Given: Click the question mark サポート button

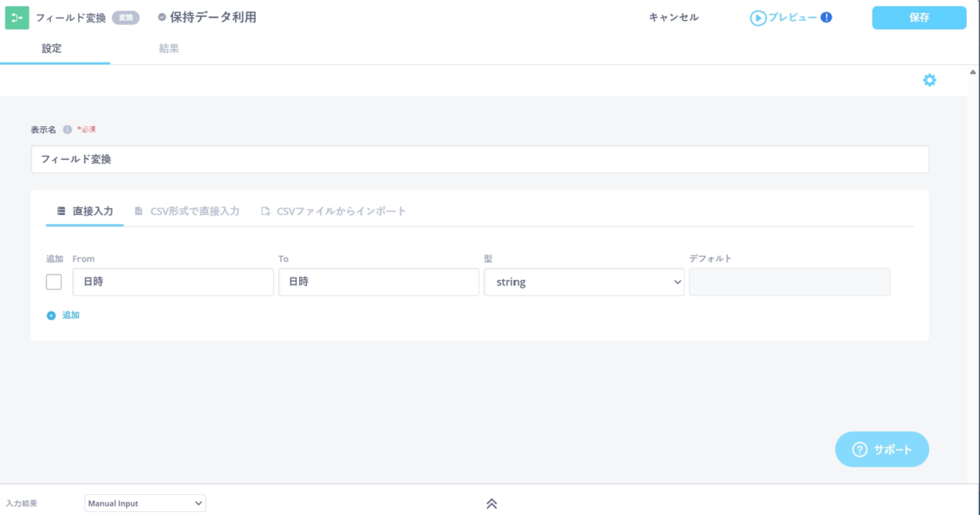Looking at the screenshot, I should coord(882,449).
